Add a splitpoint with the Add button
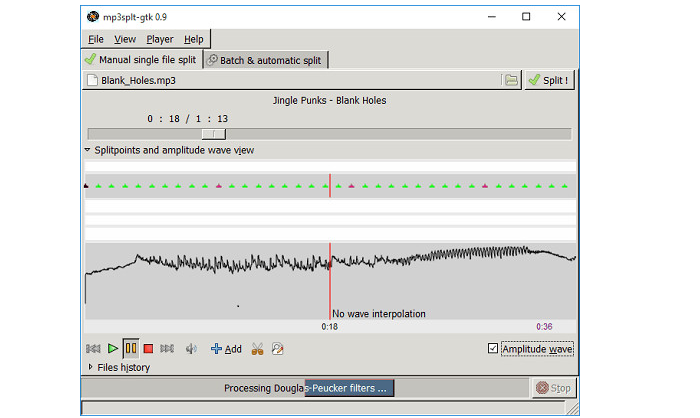This screenshot has height=418, width=700. coord(226,349)
